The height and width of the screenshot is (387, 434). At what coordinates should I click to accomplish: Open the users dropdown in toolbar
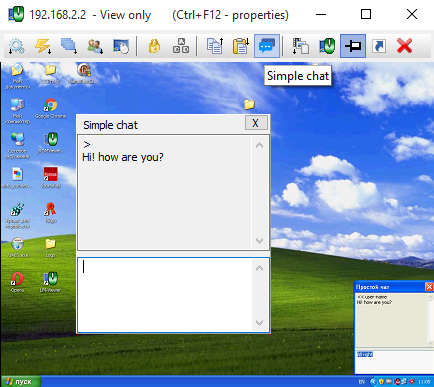click(x=95, y=46)
